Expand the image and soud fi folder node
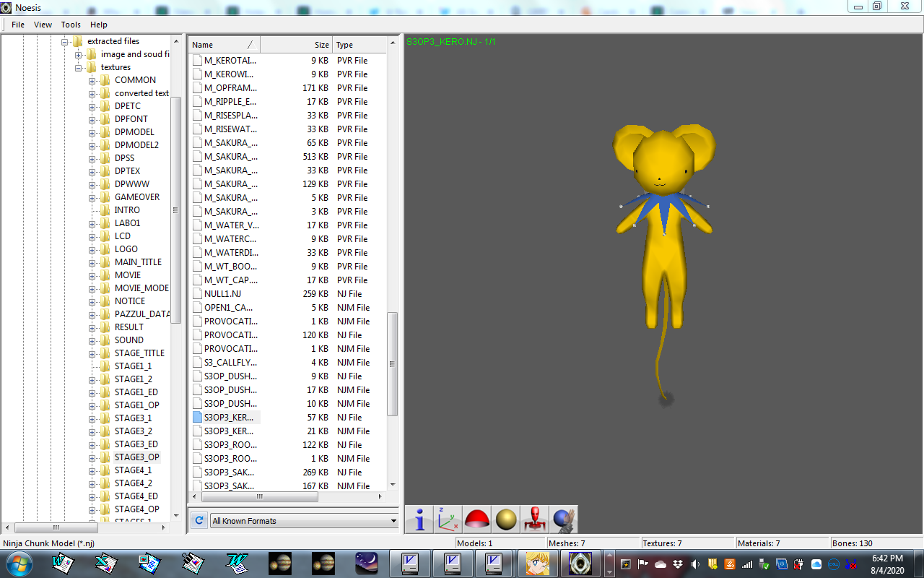924x578 pixels. 78,54
